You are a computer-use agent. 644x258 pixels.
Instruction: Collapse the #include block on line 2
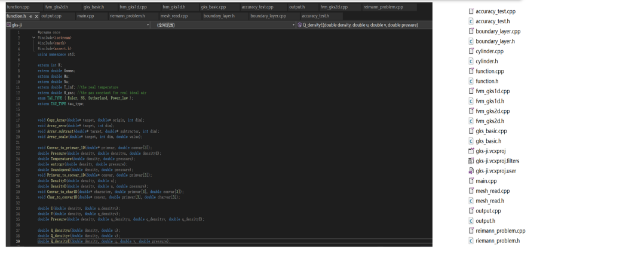point(33,37)
